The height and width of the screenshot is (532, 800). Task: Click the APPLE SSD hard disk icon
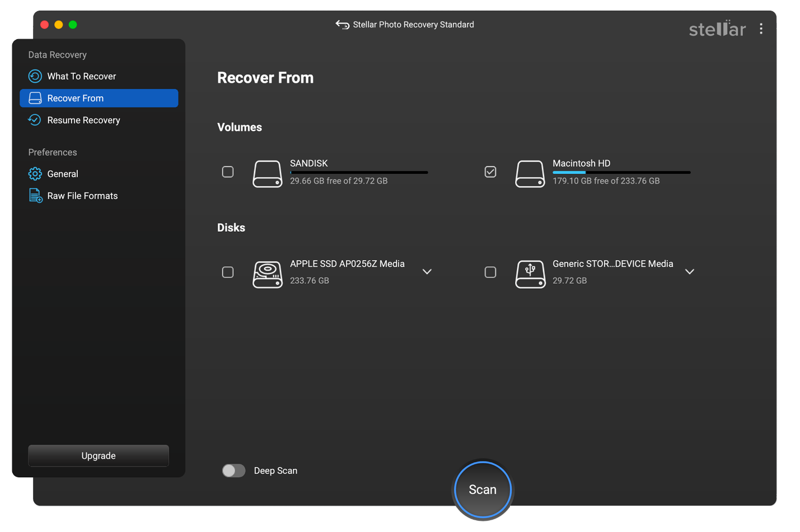point(267,274)
